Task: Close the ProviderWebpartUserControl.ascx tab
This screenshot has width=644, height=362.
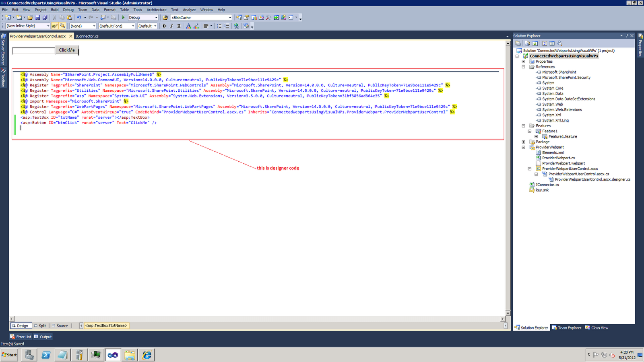Action: 71,36
